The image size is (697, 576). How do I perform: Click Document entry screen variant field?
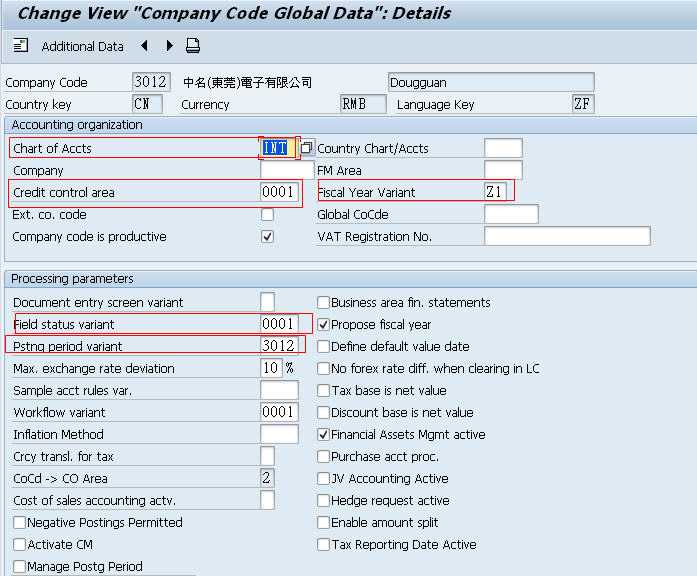tap(268, 302)
